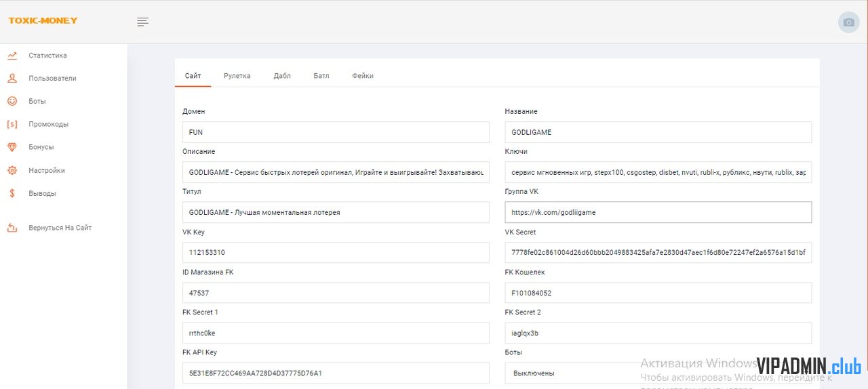Click the Бонусы diamond icon
This screenshot has height=389, width=868.
[12, 147]
